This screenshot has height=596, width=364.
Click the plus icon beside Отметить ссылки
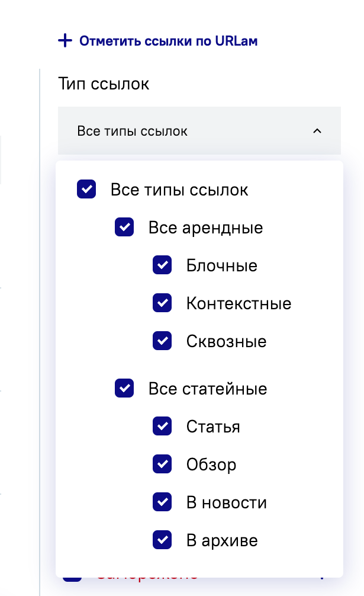tap(65, 41)
